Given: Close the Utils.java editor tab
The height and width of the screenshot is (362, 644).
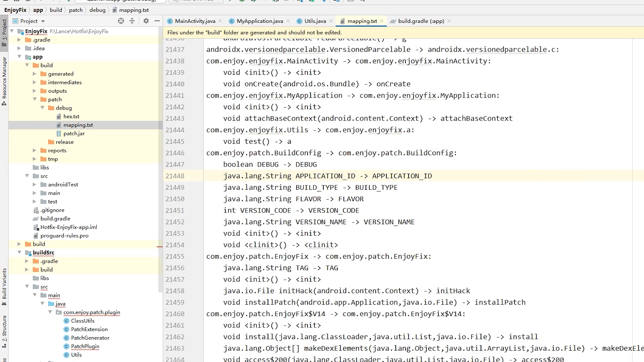Looking at the screenshot, I should pyautogui.click(x=331, y=21).
